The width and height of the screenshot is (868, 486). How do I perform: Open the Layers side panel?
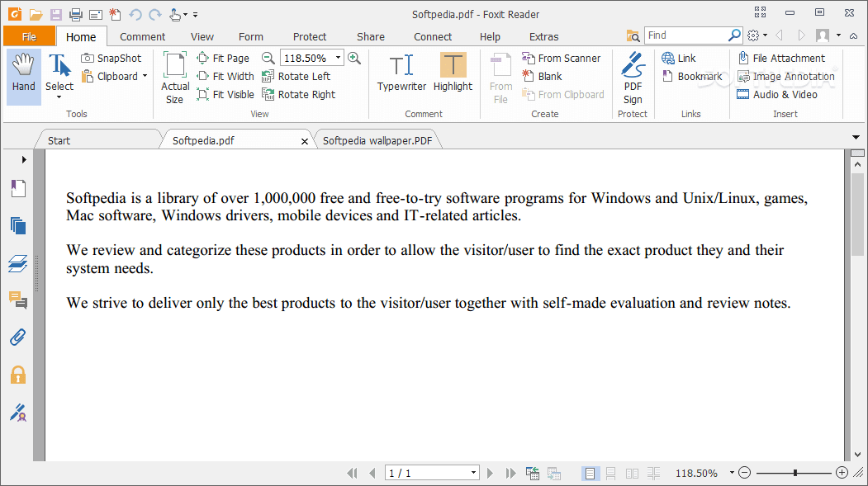pos(18,263)
